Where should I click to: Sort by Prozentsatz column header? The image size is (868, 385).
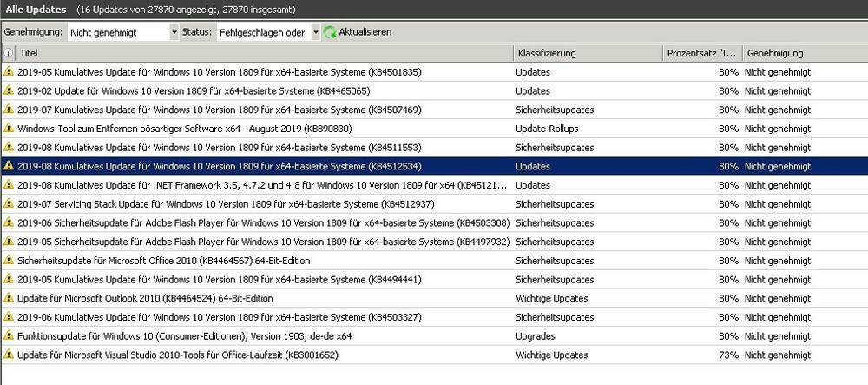(x=701, y=53)
